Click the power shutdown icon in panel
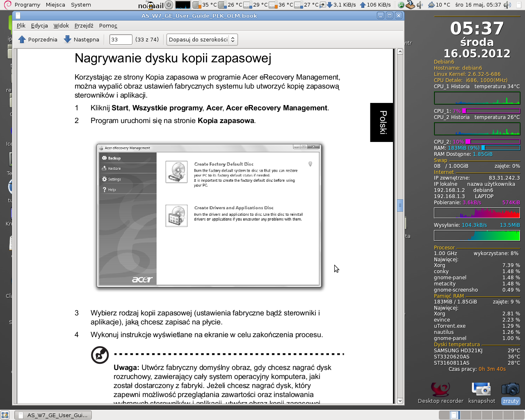This screenshot has width=525, height=420. (169, 5)
